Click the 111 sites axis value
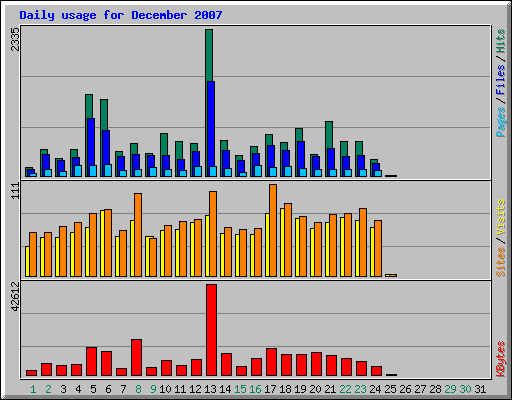This screenshot has height=400, width=512. [15, 191]
